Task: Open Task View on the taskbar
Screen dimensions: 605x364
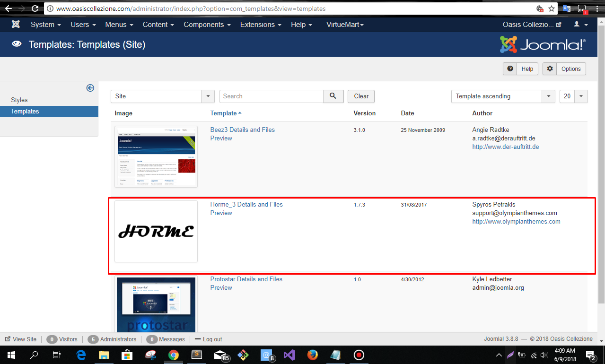Action: [x=57, y=355]
